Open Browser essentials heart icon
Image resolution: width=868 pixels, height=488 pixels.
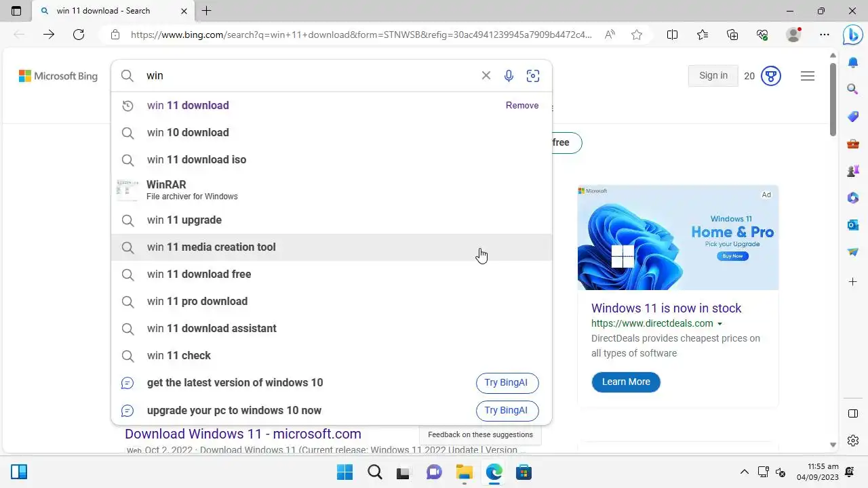(x=762, y=35)
